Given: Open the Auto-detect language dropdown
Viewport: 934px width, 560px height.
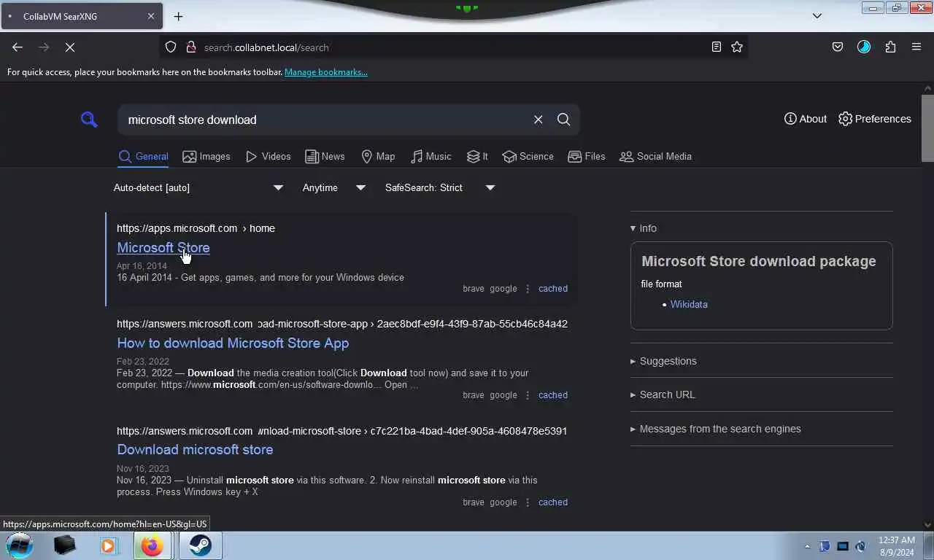Looking at the screenshot, I should coord(198,187).
